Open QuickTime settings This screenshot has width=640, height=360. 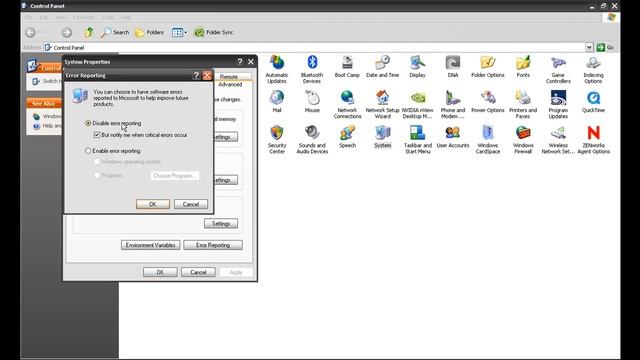pos(593,102)
